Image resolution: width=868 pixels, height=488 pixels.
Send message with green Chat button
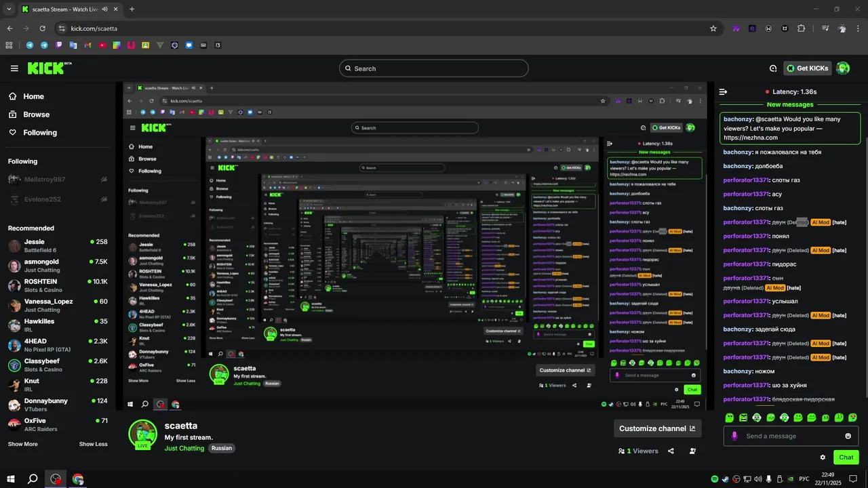point(846,457)
